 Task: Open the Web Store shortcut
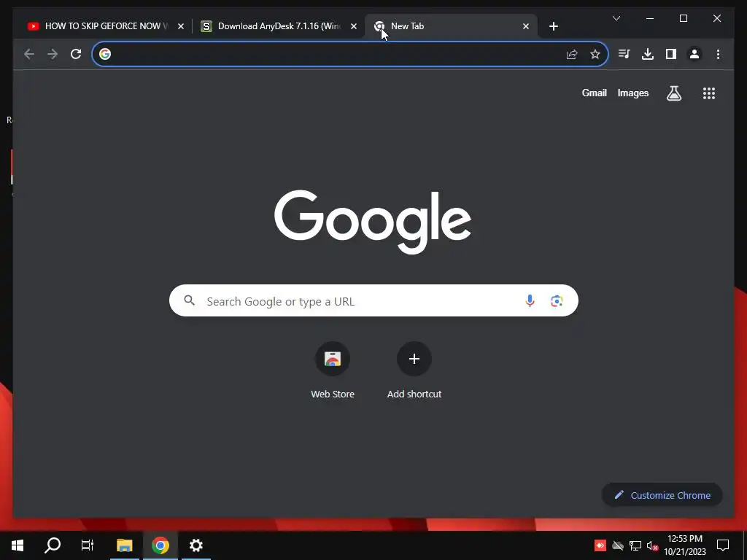[333, 370]
